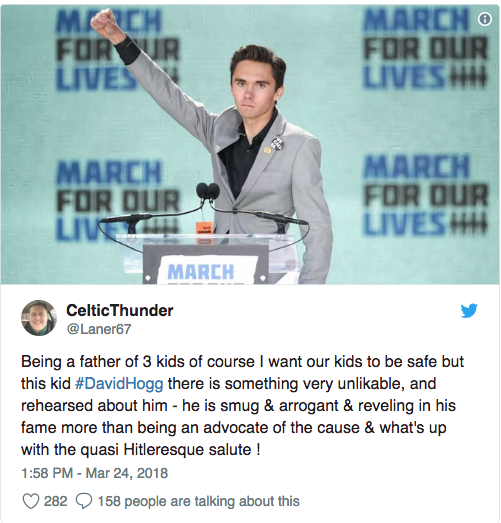
Task: Open the CelticThunder profile avatar
Action: coord(39,318)
